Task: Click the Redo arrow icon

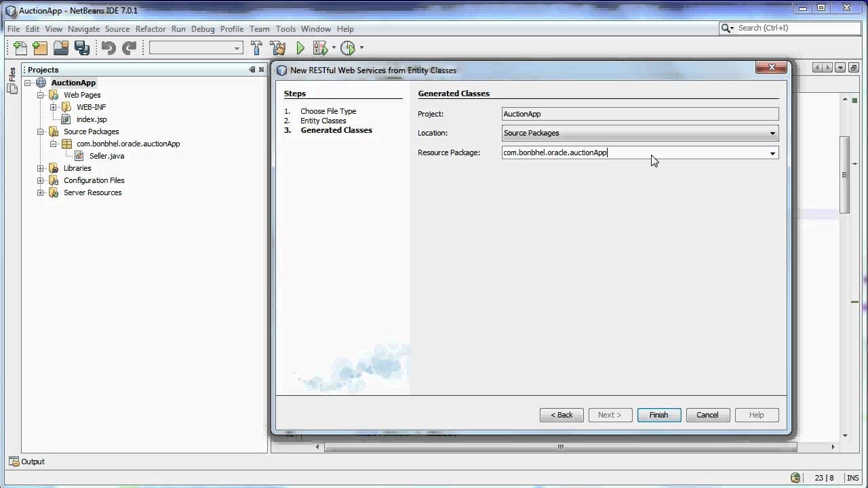Action: click(129, 47)
